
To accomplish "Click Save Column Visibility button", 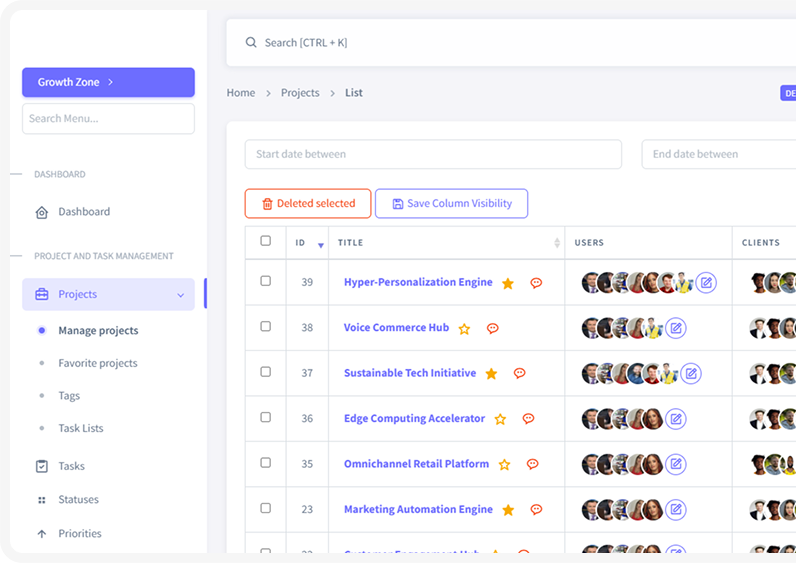I will (x=451, y=204).
